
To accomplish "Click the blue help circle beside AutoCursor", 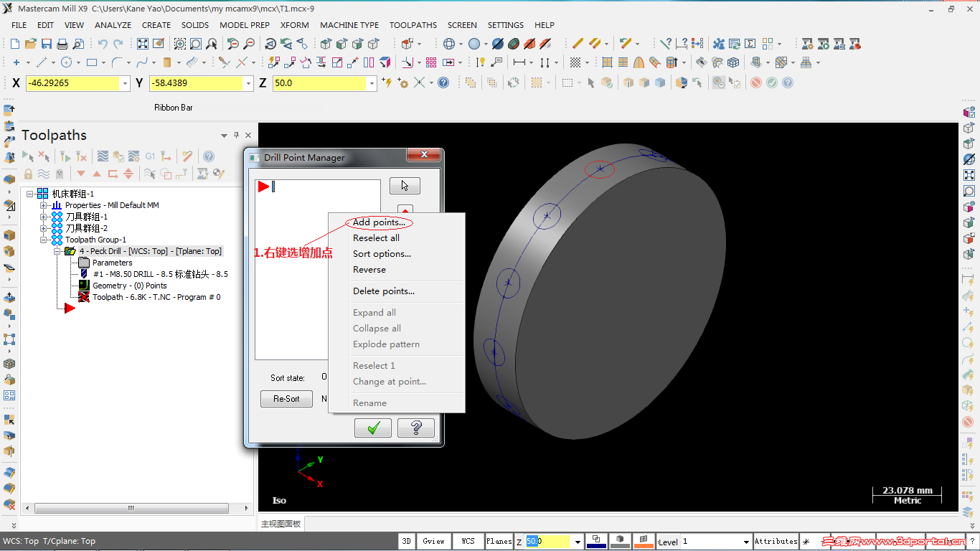I will (x=443, y=83).
